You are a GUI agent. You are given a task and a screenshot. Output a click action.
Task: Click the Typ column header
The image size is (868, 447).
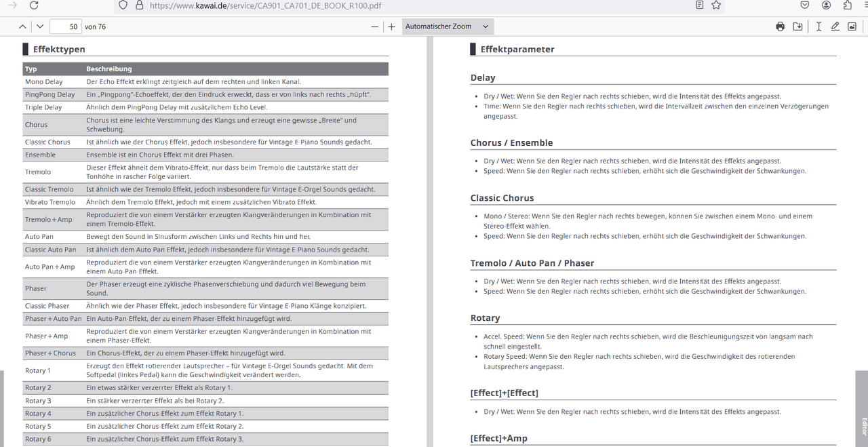pos(31,69)
